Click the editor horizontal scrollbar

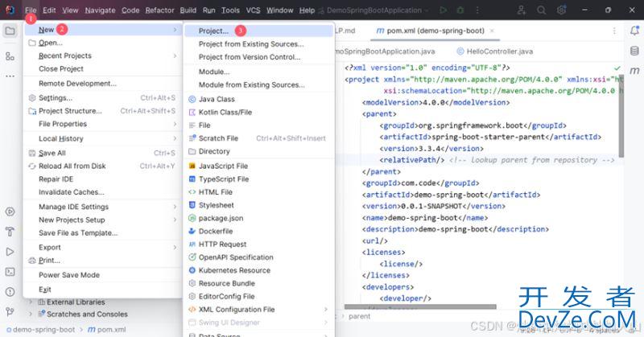pos(420,306)
